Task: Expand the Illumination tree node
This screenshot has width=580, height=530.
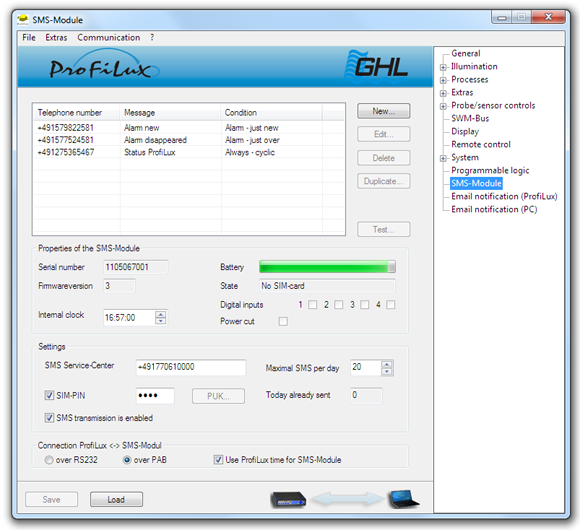Action: coord(443,67)
